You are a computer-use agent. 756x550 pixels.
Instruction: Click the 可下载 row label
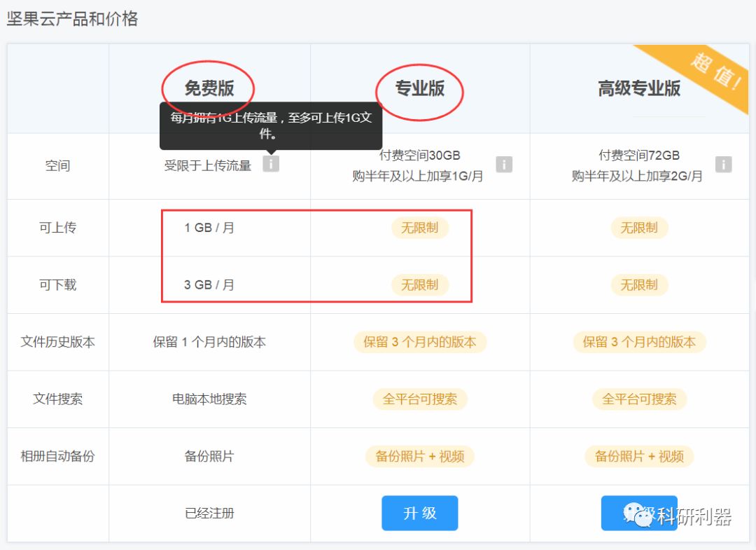(x=58, y=284)
